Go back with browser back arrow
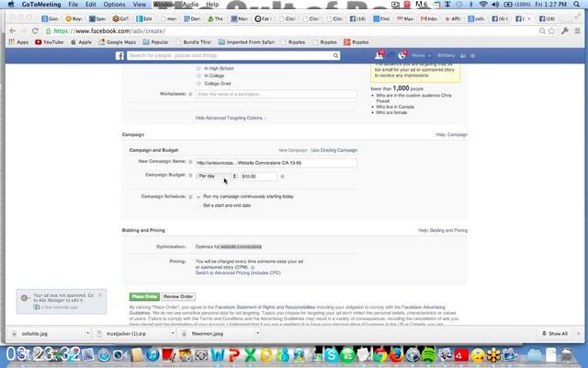Image resolution: width=588 pixels, height=368 pixels. coord(12,30)
